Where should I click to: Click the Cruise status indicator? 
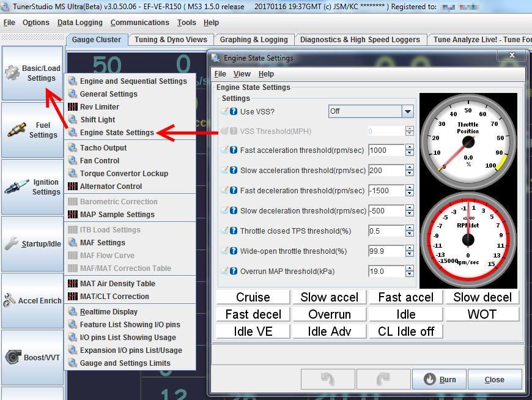(x=253, y=297)
